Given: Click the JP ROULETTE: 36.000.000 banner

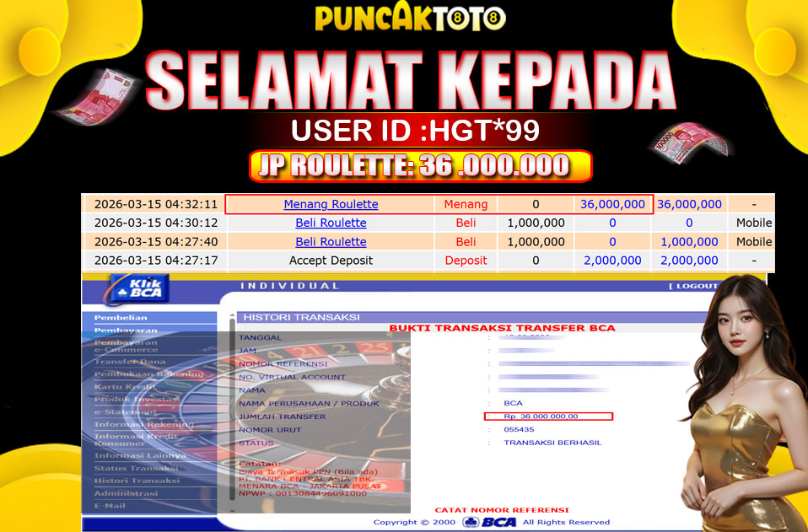Looking at the screenshot, I should tap(420, 166).
